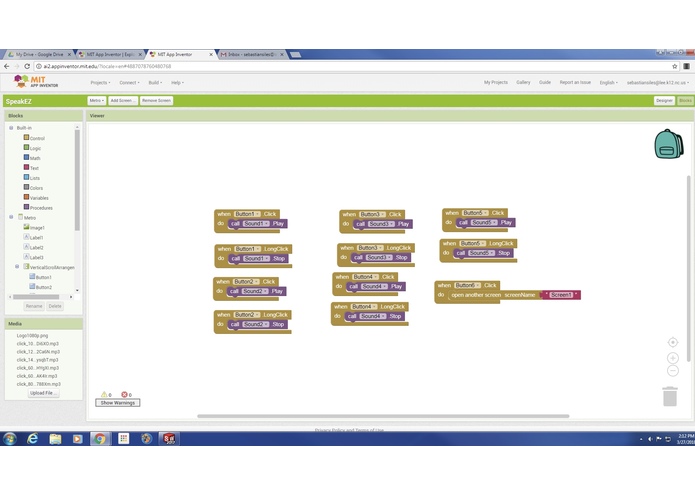
Task: Select the Button1 component in the tree
Action: point(40,277)
